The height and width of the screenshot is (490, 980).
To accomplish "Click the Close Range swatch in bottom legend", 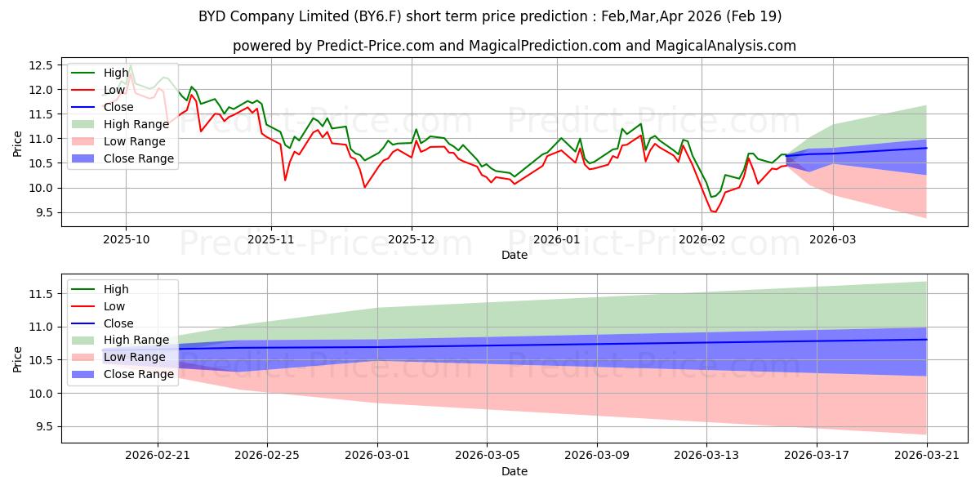I will [85, 374].
